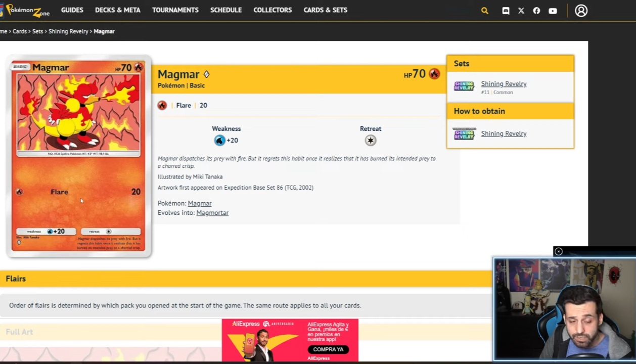Viewport: 636px width, 364px height.
Task: Open the CARDS & SETS menu
Action: 326,10
